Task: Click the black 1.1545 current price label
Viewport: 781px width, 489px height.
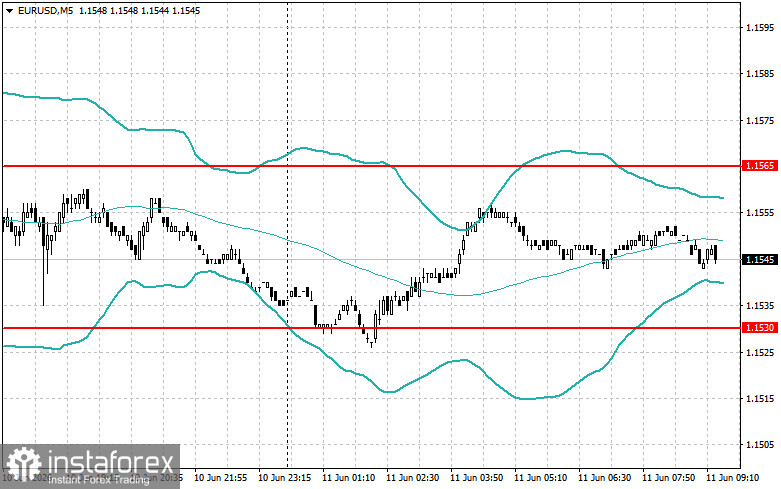Action: click(760, 259)
